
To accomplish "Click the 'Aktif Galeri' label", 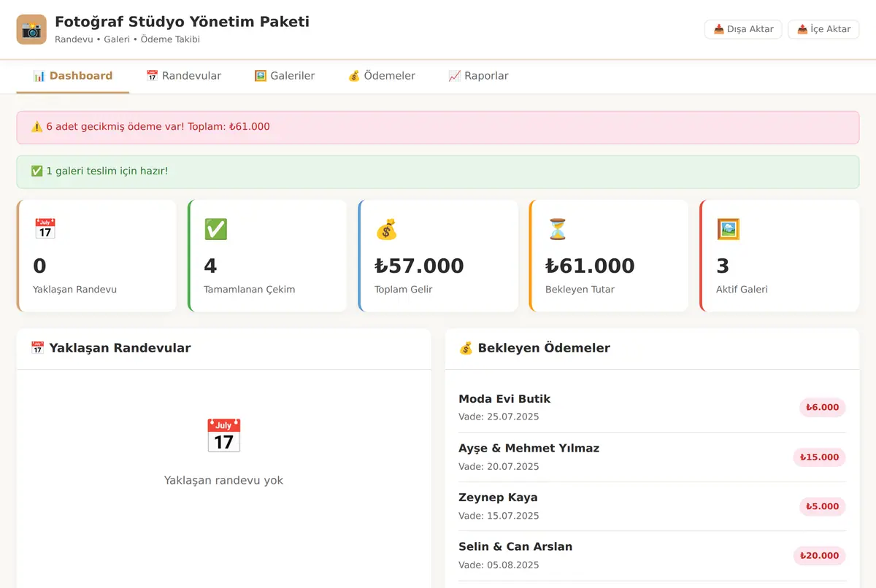I will (742, 290).
